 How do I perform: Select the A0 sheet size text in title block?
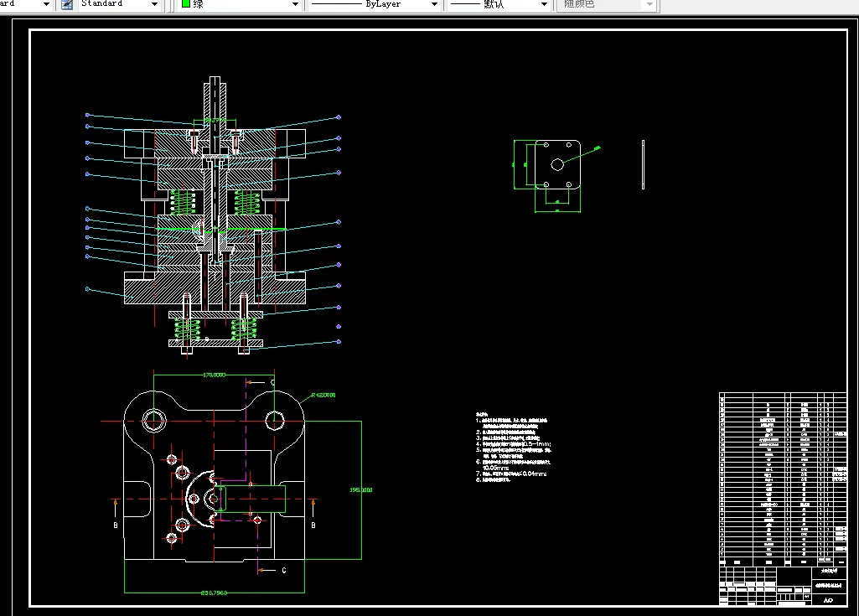coord(828,600)
